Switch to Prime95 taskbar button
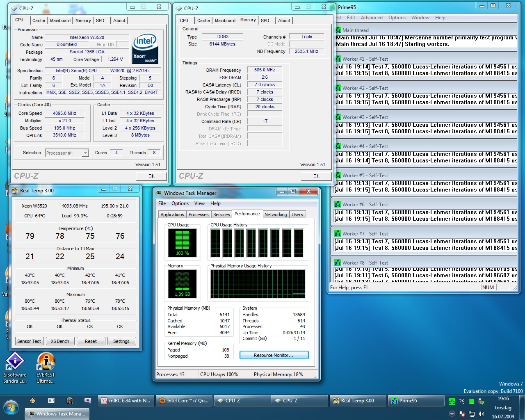The height and width of the screenshot is (420, 525). tap(416, 401)
